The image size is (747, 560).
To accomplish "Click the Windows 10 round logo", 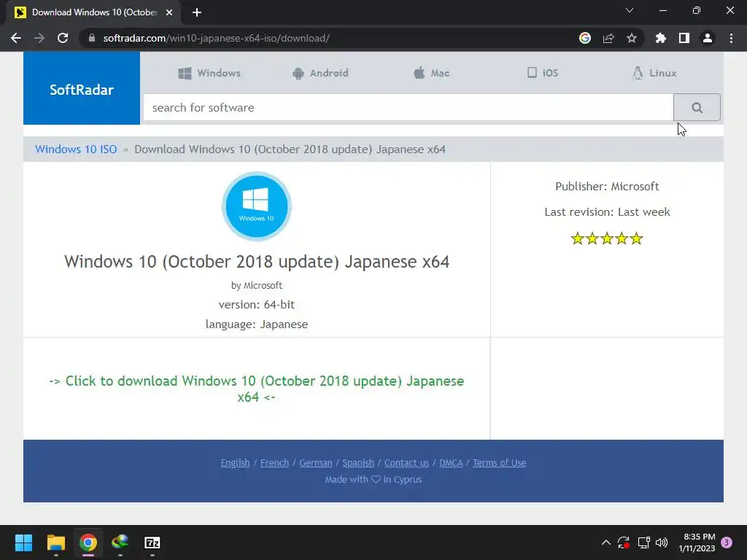I will point(256,206).
